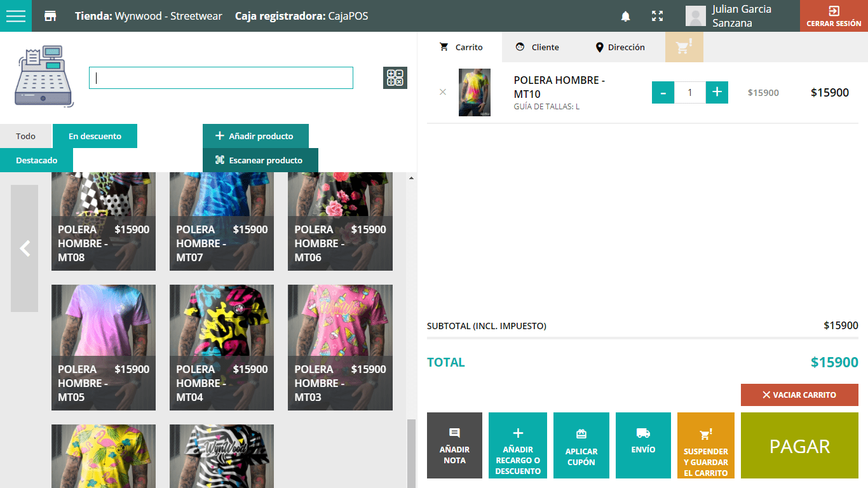Select yellow flamingo shirt product
The height and width of the screenshot is (488, 868).
point(104,456)
